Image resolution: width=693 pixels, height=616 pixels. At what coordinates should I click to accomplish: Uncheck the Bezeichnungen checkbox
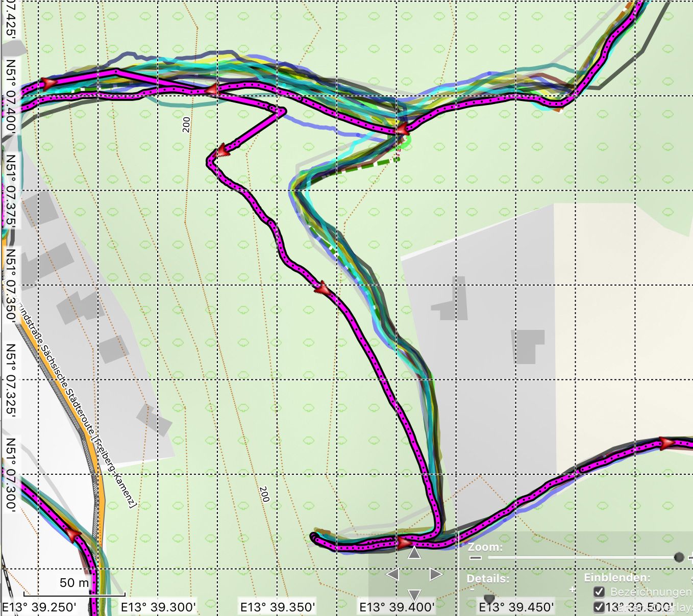(599, 592)
